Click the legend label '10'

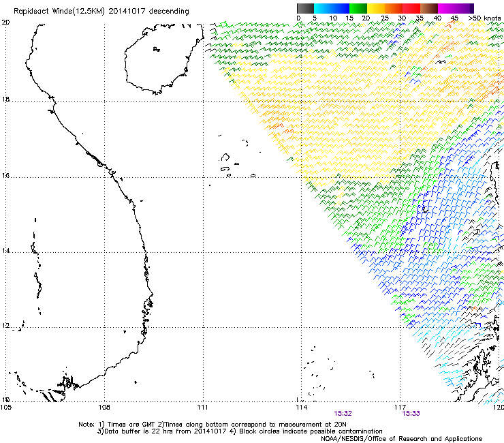[333, 18]
